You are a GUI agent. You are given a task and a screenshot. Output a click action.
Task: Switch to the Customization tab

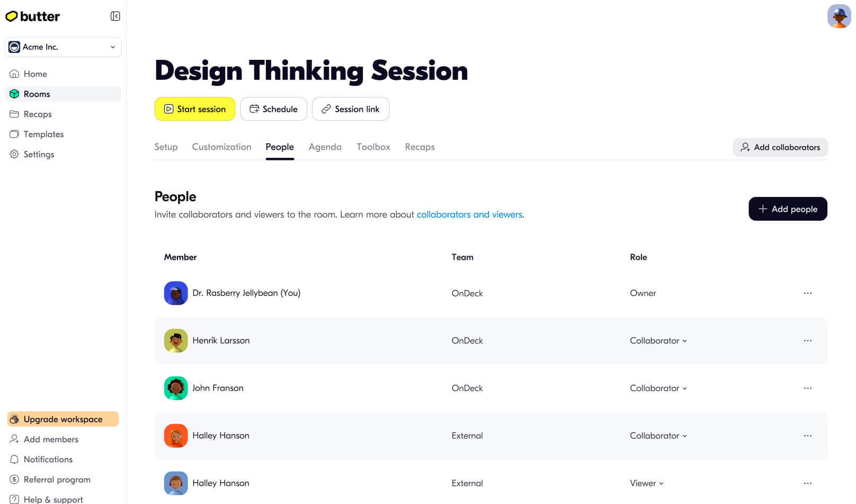(x=221, y=147)
